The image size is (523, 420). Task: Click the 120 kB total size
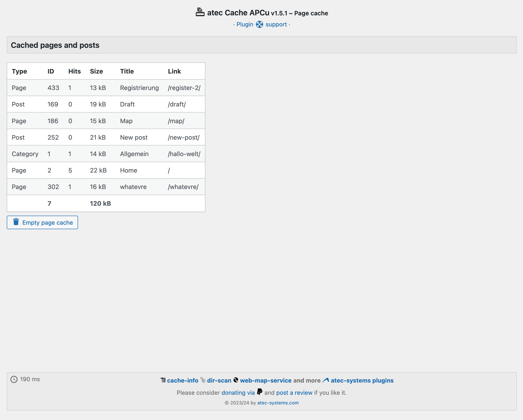point(100,203)
